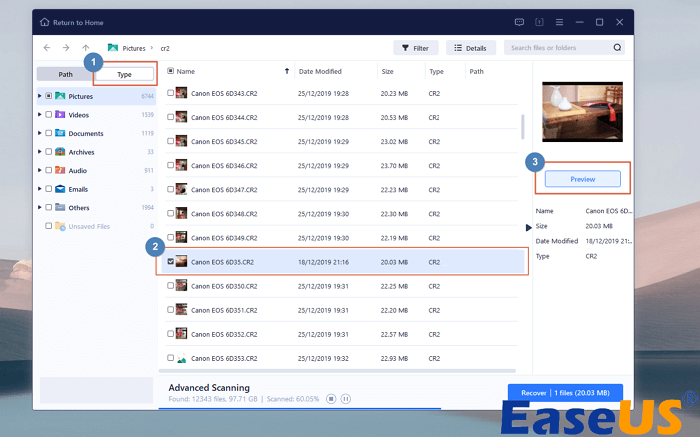Click the Emails category icon

point(60,189)
